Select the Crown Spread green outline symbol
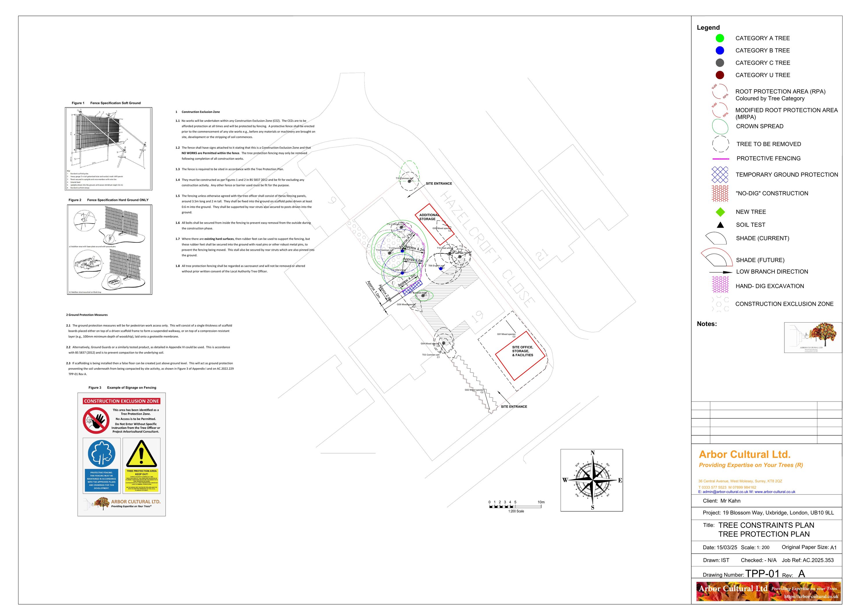 (x=720, y=127)
